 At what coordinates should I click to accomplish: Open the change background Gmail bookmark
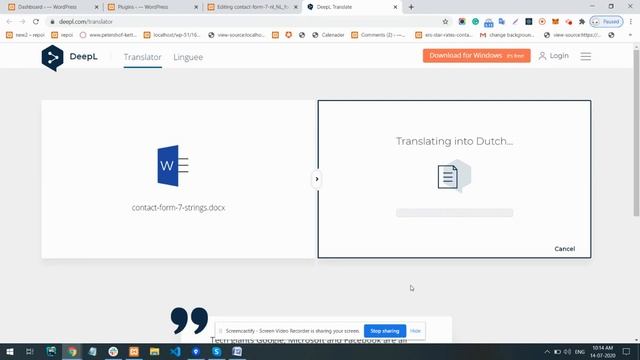coord(507,35)
